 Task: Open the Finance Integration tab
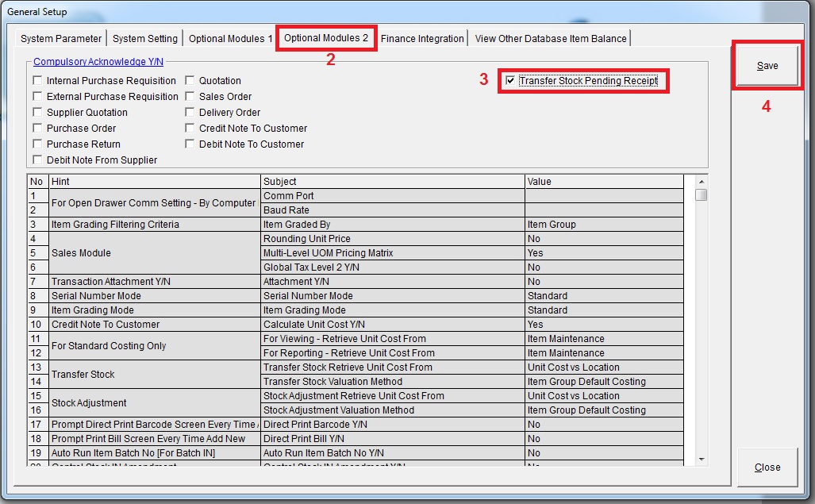point(422,38)
